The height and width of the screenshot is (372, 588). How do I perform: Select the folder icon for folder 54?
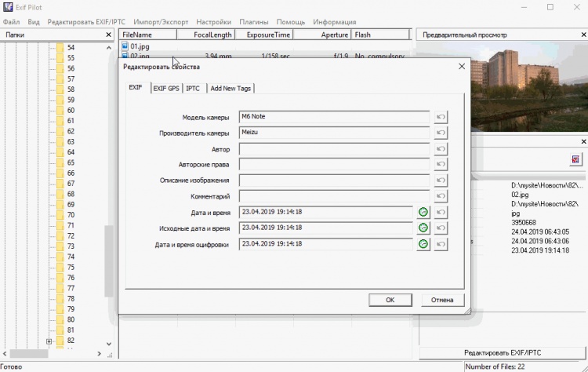click(60, 47)
